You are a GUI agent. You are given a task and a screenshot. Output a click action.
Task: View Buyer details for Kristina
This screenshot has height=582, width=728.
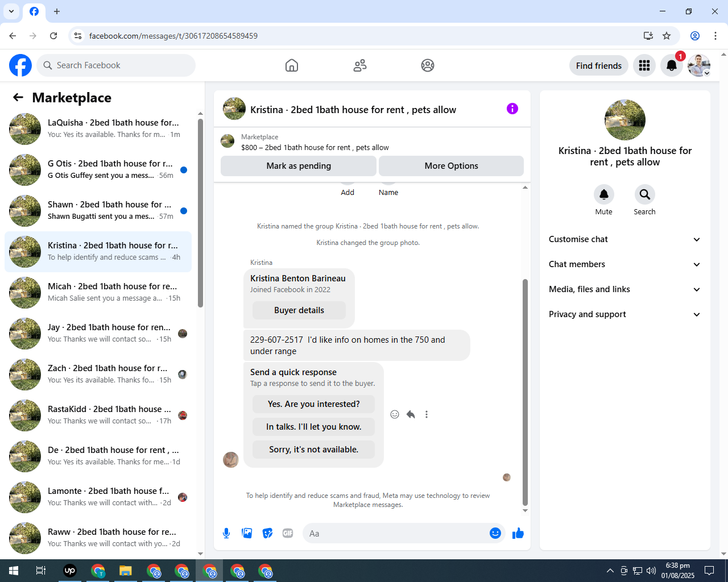(299, 310)
